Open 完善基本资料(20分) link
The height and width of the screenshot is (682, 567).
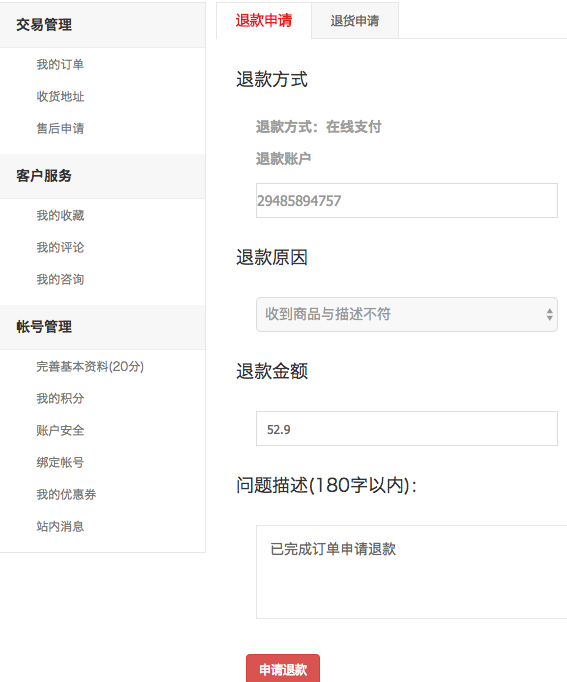(x=90, y=367)
